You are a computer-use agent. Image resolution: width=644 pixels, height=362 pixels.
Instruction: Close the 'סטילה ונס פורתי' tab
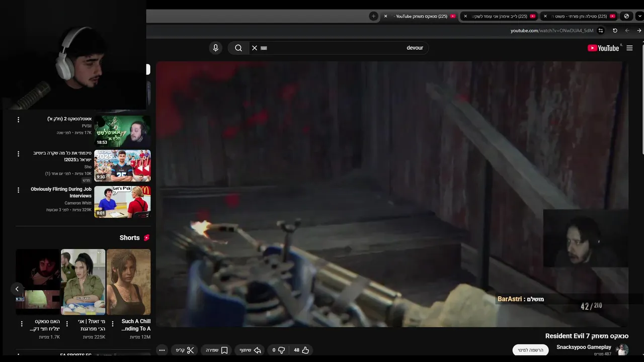[x=545, y=16]
